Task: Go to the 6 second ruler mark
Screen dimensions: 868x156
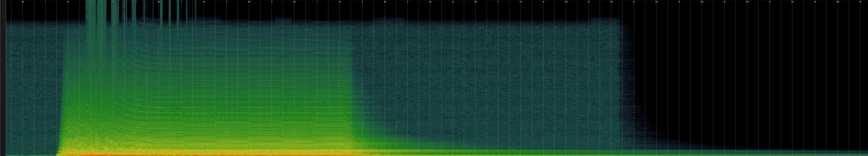Action: [272, 2]
